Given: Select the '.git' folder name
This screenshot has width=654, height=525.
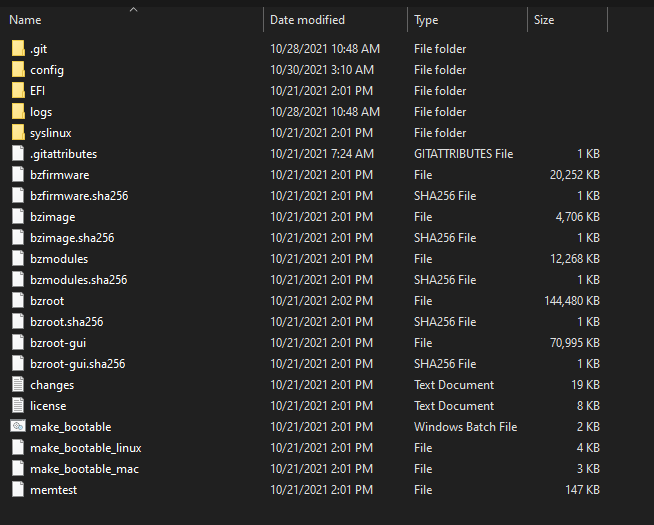Looking at the screenshot, I should tap(38, 49).
